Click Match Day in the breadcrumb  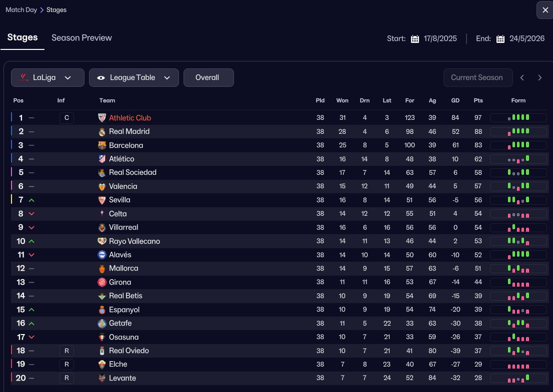[21, 10]
